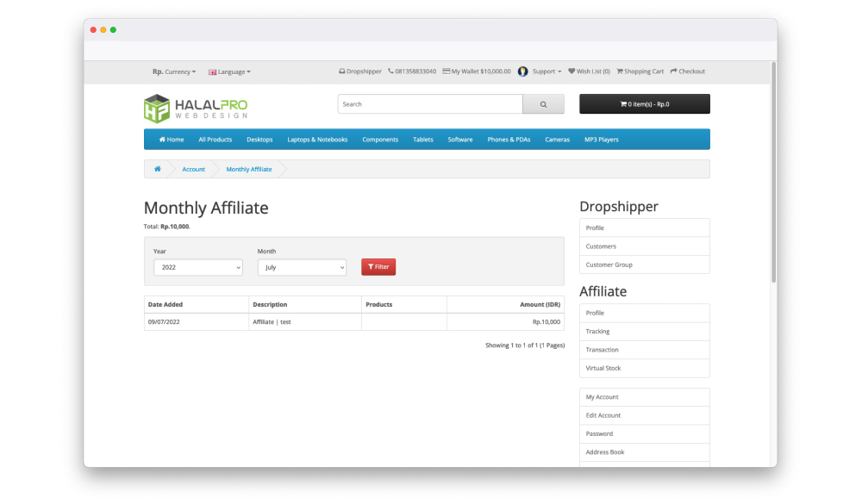Open the Wish List heart link
The width and height of the screenshot is (862, 504).
tap(589, 72)
